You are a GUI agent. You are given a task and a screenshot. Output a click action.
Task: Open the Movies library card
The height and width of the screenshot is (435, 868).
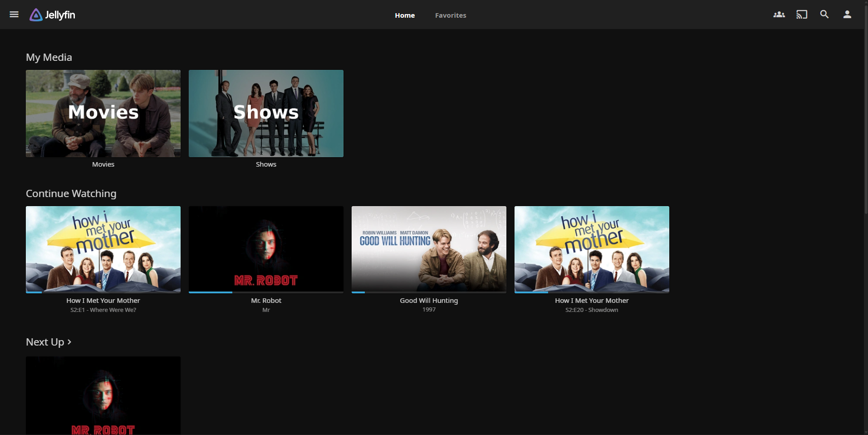click(x=103, y=114)
